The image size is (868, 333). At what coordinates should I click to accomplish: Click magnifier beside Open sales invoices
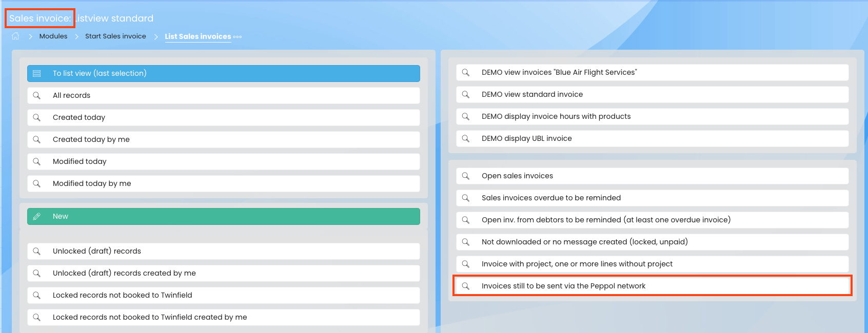point(466,176)
